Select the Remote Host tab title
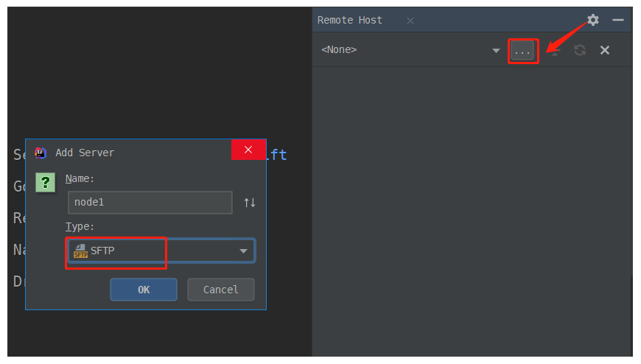Screen dimensions: 641x364 click(x=349, y=20)
